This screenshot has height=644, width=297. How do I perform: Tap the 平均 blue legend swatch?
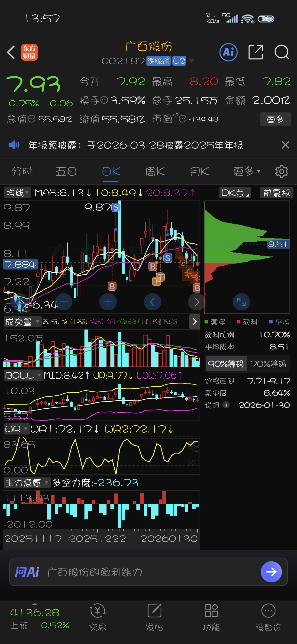click(x=270, y=322)
